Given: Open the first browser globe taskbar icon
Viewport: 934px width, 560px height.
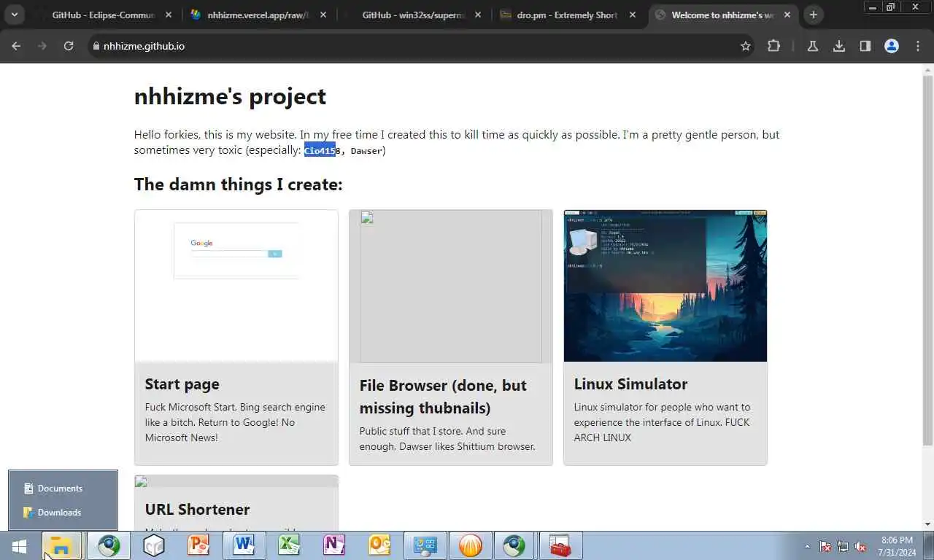Looking at the screenshot, I should (109, 545).
